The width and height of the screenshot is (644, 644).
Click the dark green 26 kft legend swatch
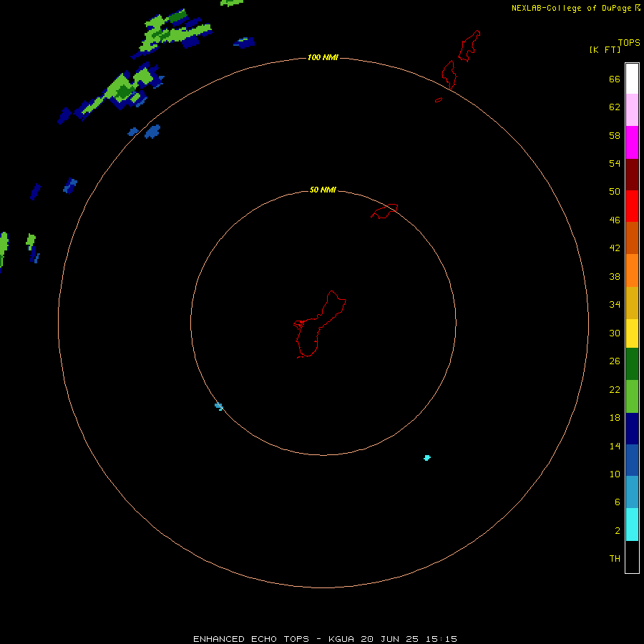click(x=632, y=364)
